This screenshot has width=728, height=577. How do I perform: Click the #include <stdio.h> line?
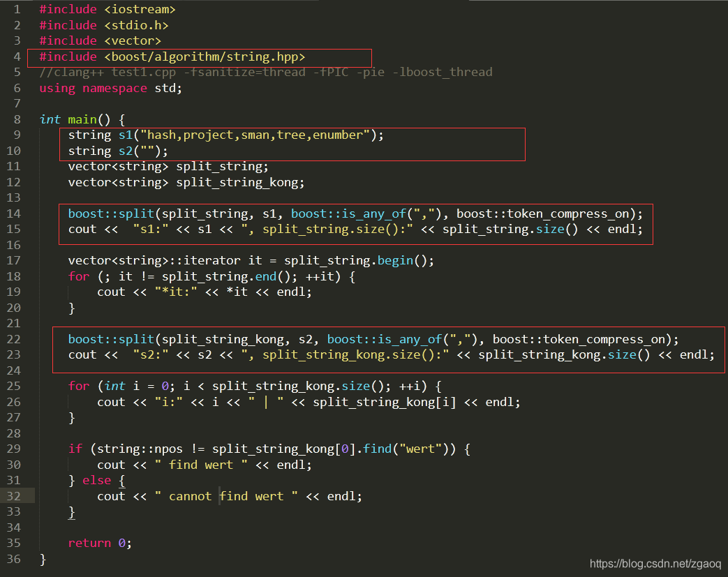(x=104, y=25)
